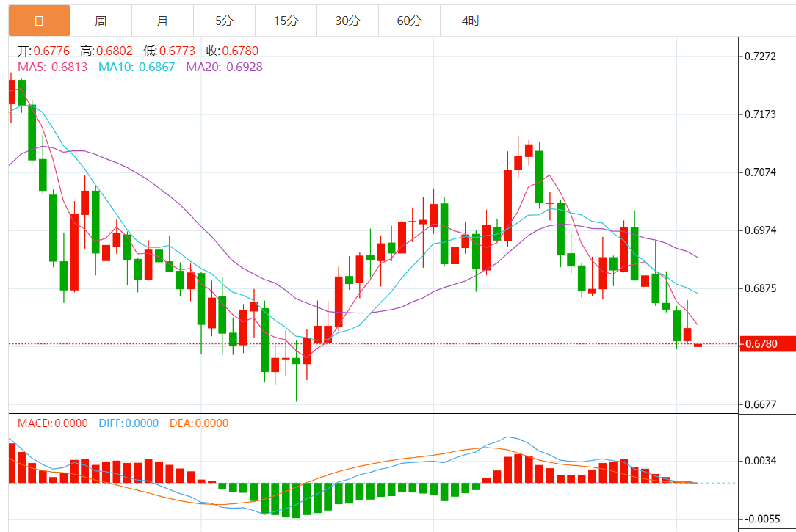This screenshot has width=796, height=532.
Task: Open the 60分 timeframe tab
Action: [x=409, y=21]
